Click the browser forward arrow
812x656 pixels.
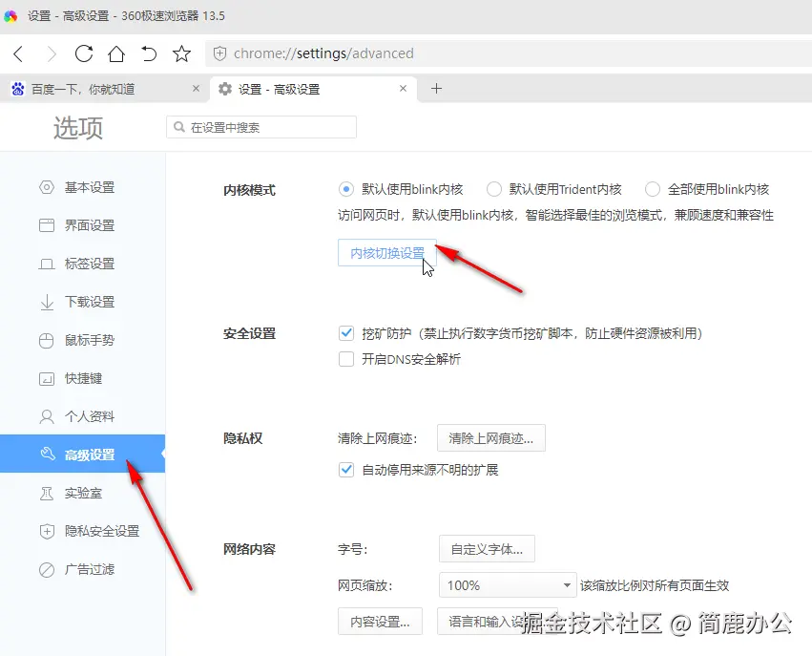(52, 53)
